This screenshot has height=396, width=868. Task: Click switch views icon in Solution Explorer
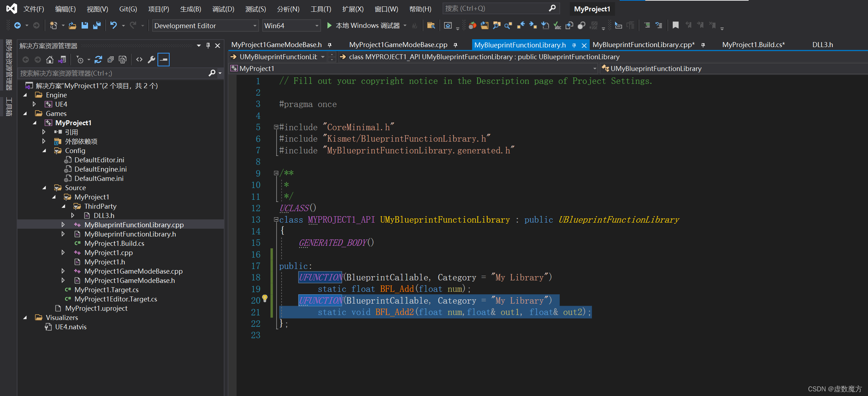62,60
